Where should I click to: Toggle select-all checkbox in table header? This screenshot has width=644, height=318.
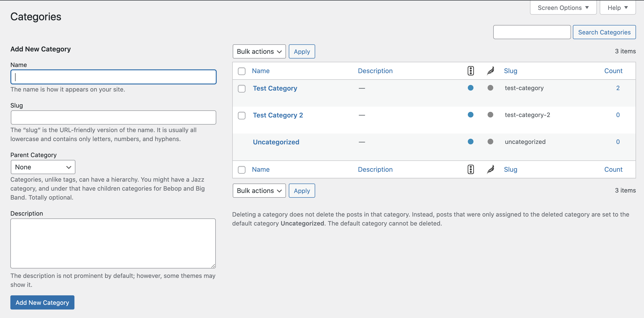241,71
